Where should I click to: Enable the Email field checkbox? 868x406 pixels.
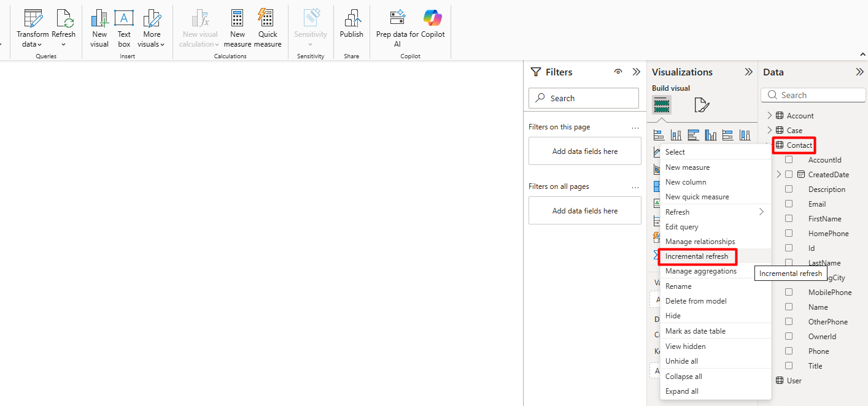(789, 204)
